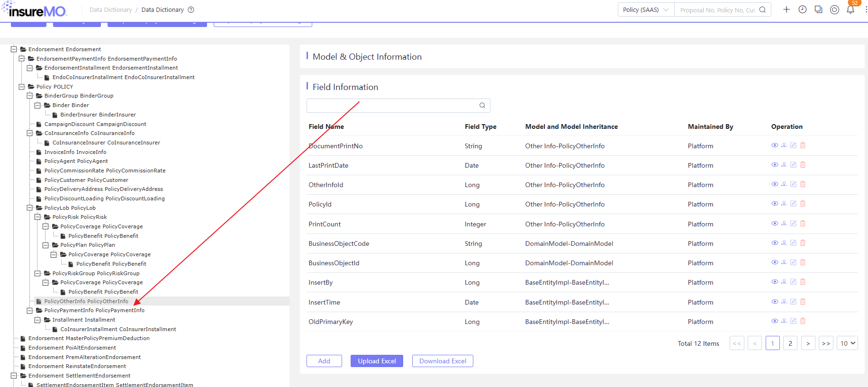This screenshot has width=868, height=387.
Task: Open the Policy (SAAS) dropdown
Action: pos(646,9)
